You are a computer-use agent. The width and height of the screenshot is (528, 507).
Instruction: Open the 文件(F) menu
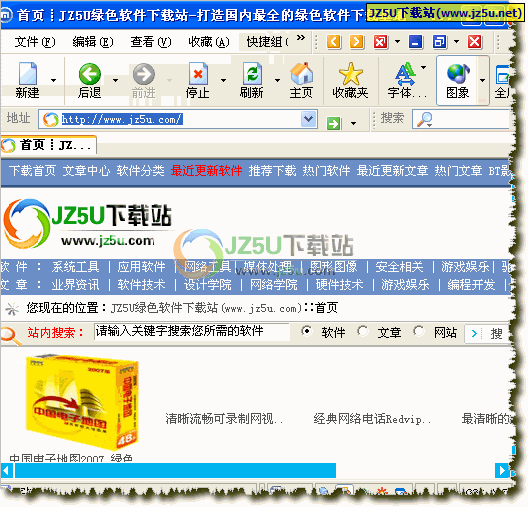coord(35,42)
